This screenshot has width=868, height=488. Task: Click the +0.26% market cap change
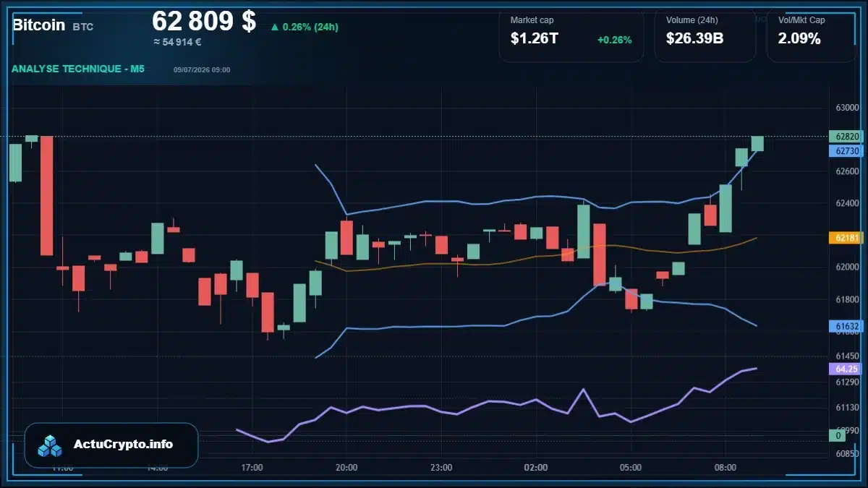[614, 40]
